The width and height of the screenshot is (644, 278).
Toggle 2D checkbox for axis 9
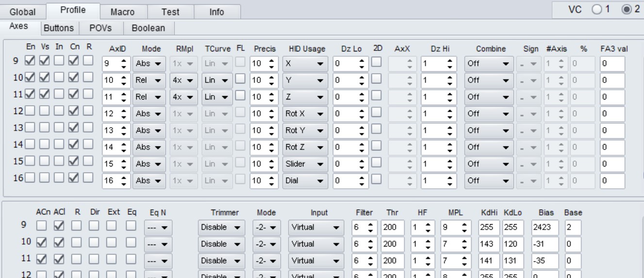point(377,62)
